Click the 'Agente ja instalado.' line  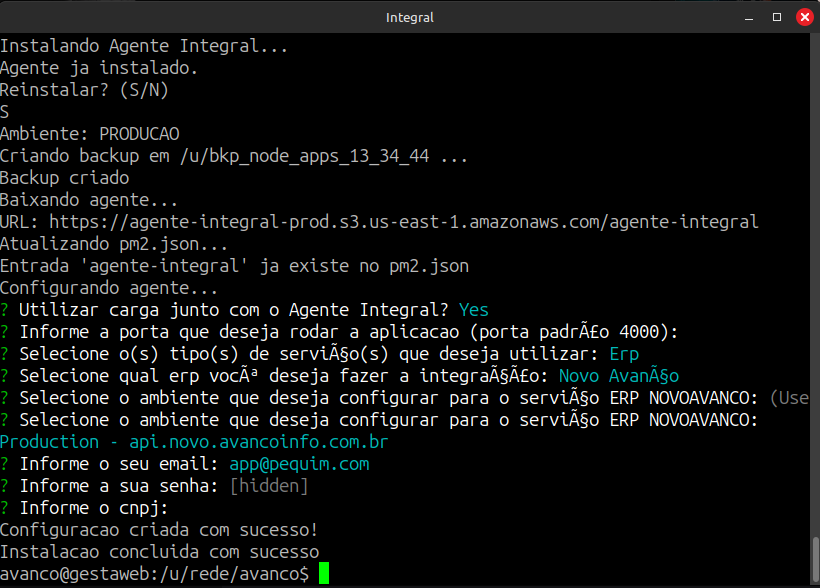point(99,68)
